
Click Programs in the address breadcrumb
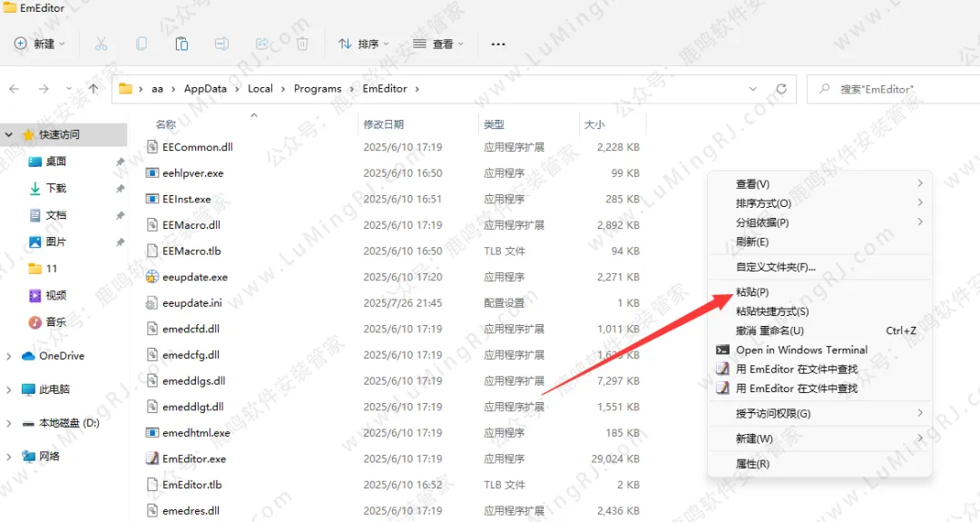click(x=318, y=89)
